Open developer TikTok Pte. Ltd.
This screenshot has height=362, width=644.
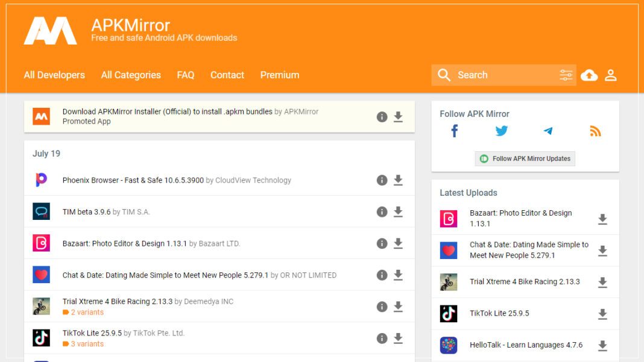point(159,333)
